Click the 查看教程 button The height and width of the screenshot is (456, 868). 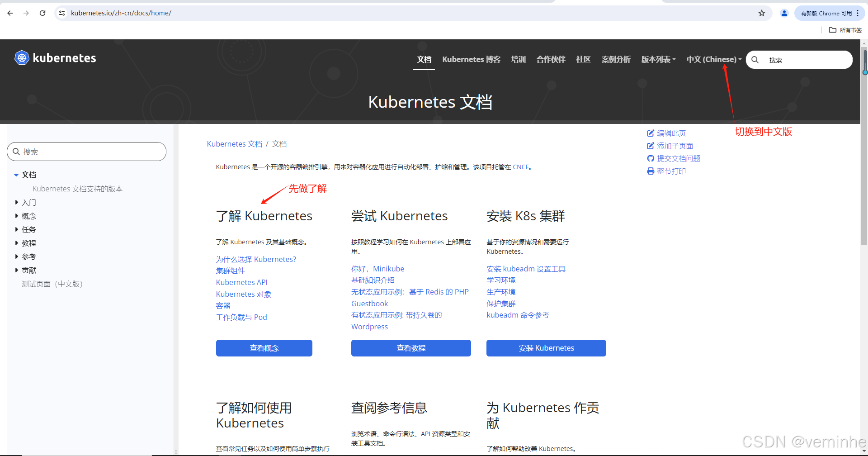(411, 348)
